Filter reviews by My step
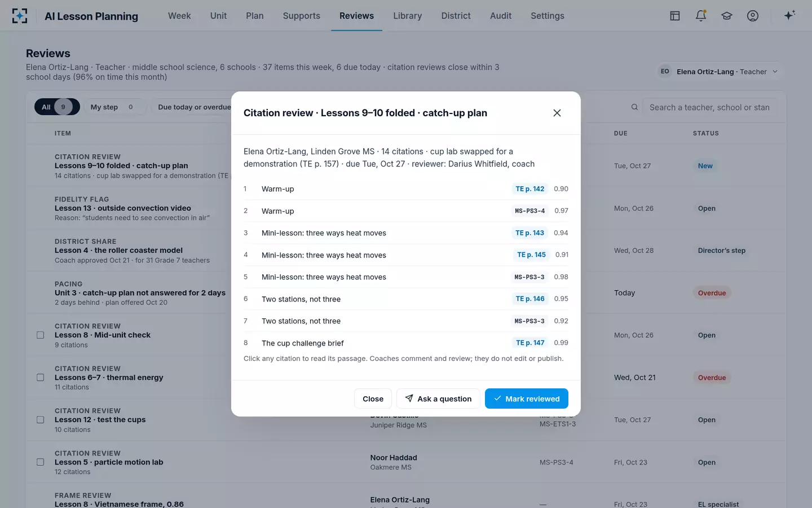Viewport: 812px width, 508px height. [114, 107]
